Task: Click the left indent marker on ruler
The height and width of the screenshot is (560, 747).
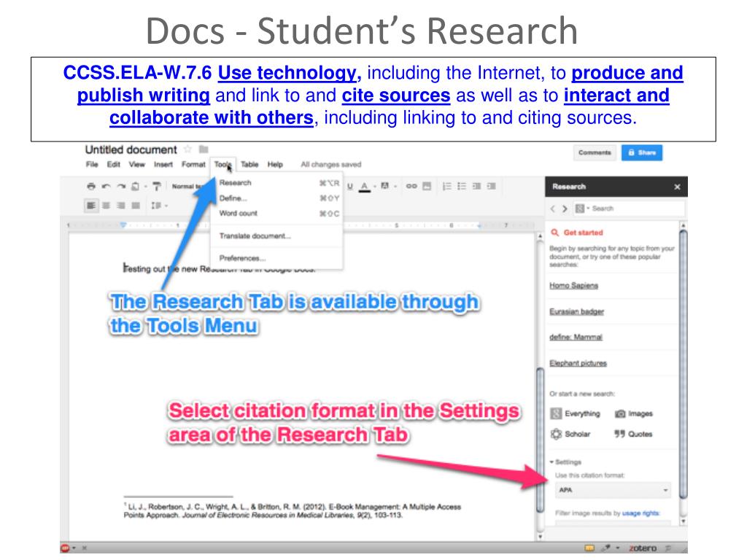Action: tap(123, 225)
